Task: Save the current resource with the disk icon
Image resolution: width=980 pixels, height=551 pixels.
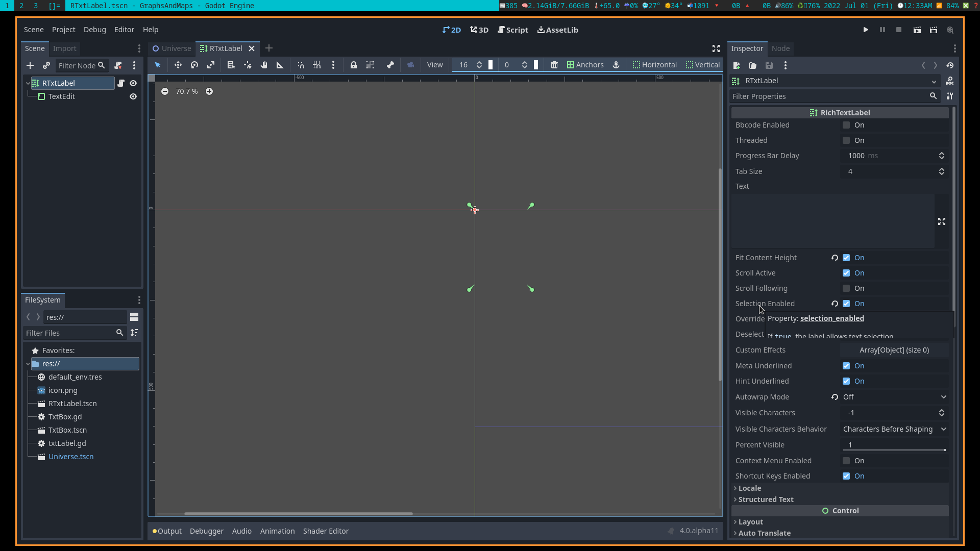Action: coord(770,65)
